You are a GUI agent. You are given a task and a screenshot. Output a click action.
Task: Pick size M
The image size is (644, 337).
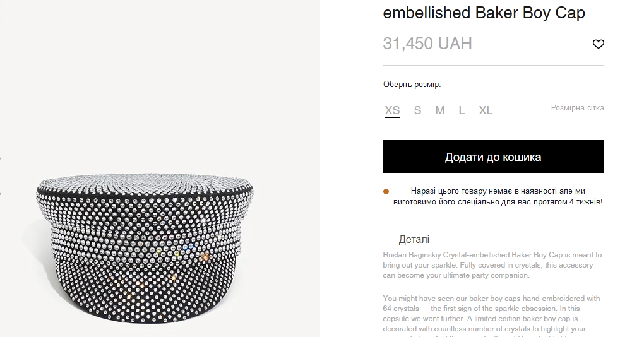point(439,110)
